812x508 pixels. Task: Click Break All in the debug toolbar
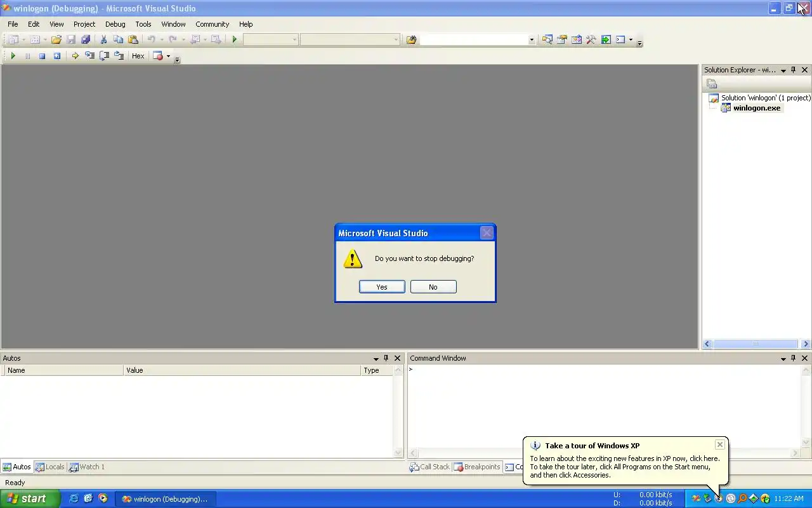point(27,56)
